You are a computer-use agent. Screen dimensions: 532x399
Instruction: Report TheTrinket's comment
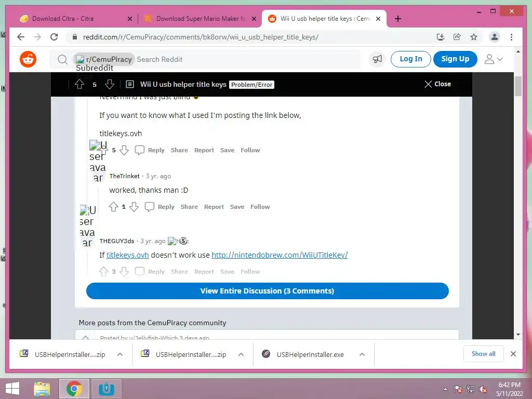(x=214, y=207)
